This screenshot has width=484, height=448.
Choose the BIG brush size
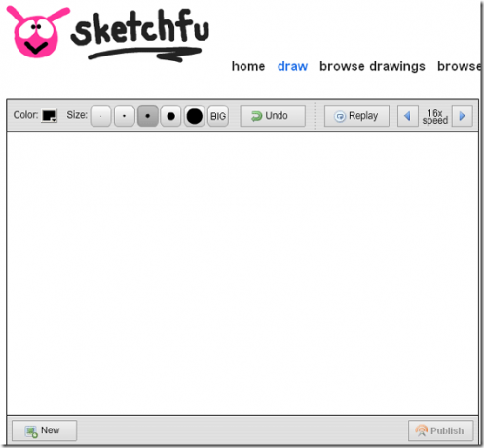click(218, 116)
